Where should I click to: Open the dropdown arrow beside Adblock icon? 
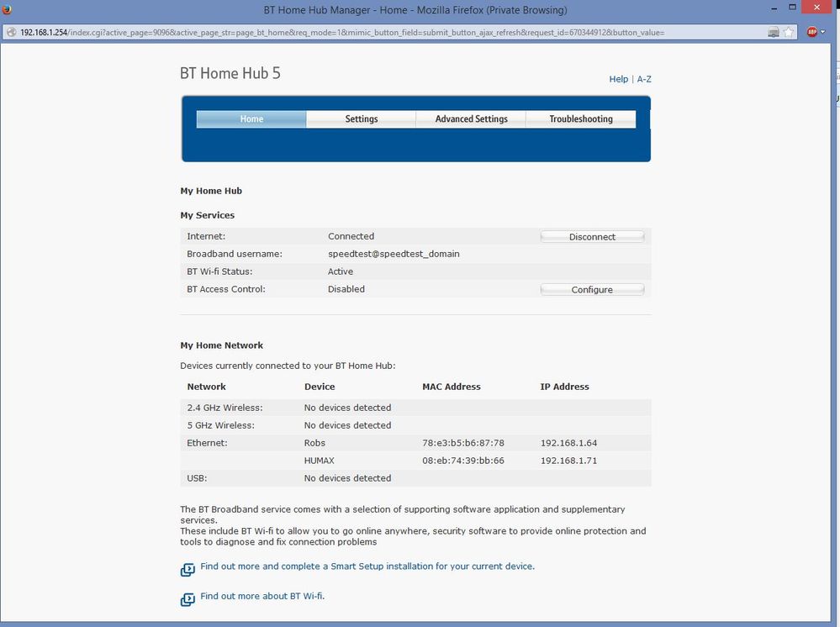coord(823,32)
